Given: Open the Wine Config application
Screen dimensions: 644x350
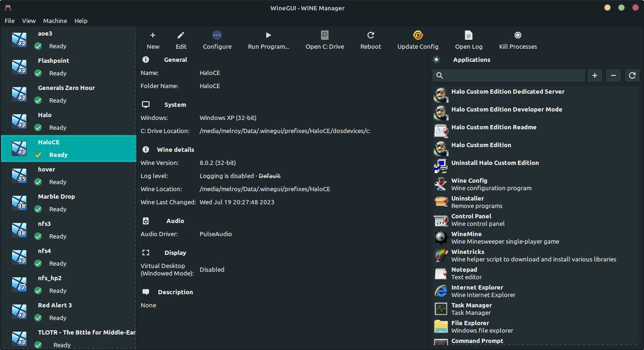Looking at the screenshot, I should (x=536, y=184).
